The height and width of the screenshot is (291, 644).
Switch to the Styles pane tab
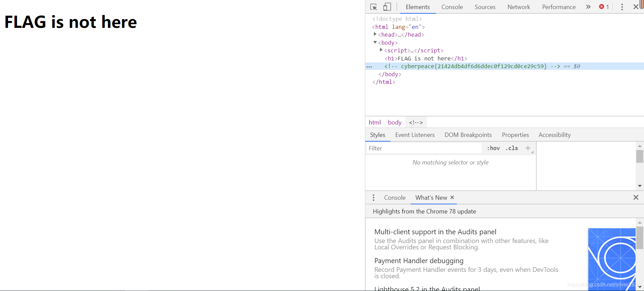click(x=377, y=135)
